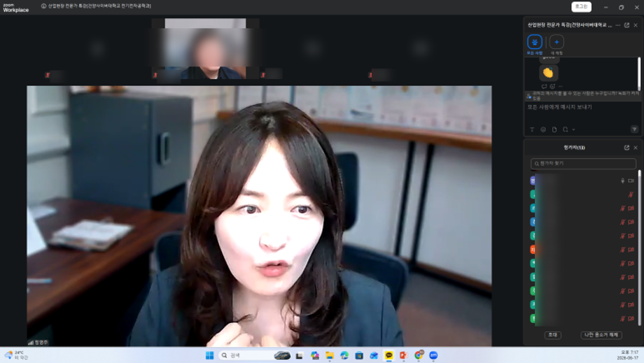This screenshot has height=363, width=644.
Task: Open more actions under the clapping emoji message
Action: 561,87
